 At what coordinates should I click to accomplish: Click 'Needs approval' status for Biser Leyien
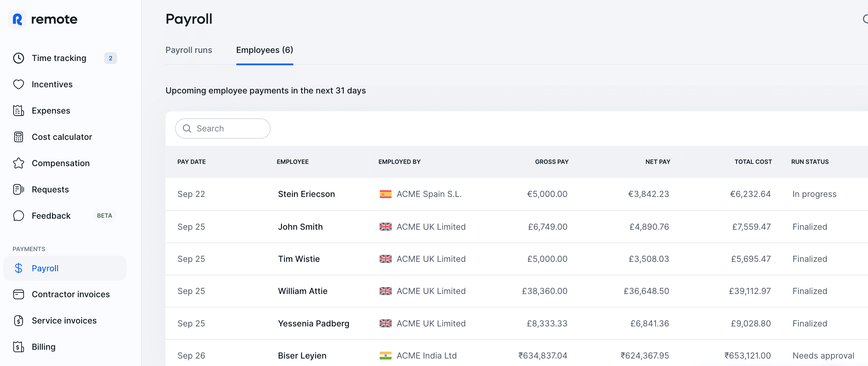823,355
